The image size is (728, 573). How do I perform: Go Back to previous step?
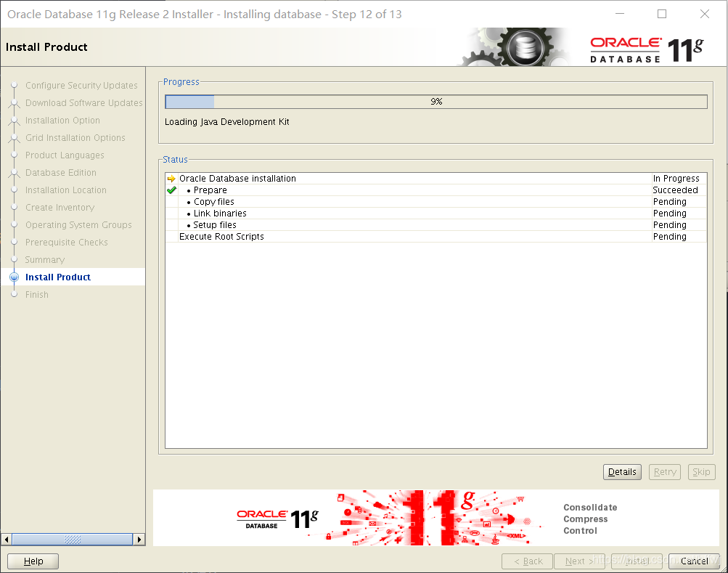coord(528,561)
